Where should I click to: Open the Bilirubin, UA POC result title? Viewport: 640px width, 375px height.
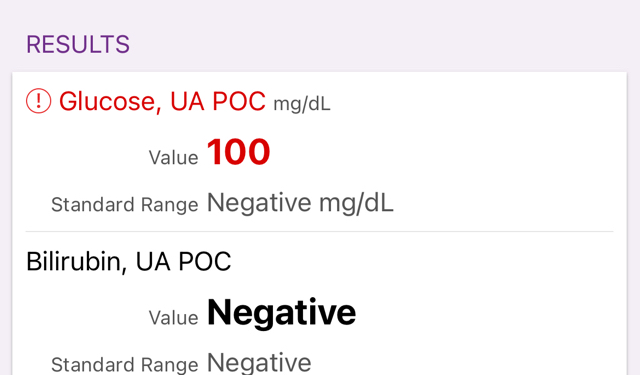pyautogui.click(x=129, y=261)
